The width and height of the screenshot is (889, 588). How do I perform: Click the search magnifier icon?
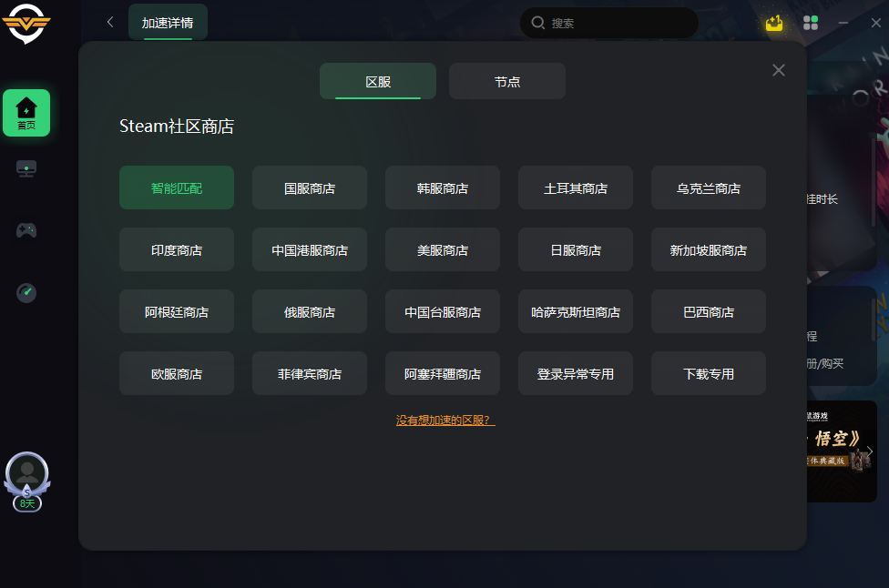[537, 23]
